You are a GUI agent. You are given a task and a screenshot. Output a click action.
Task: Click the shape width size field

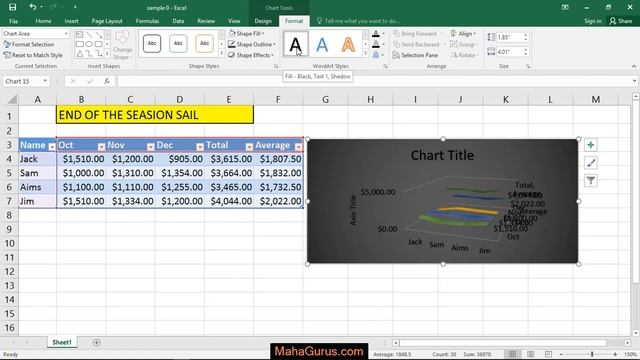[509, 52]
